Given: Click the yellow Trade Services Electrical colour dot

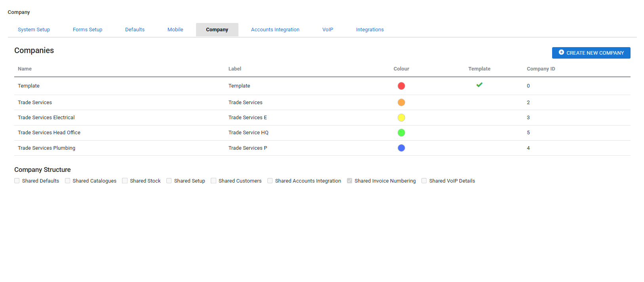Looking at the screenshot, I should tap(401, 118).
